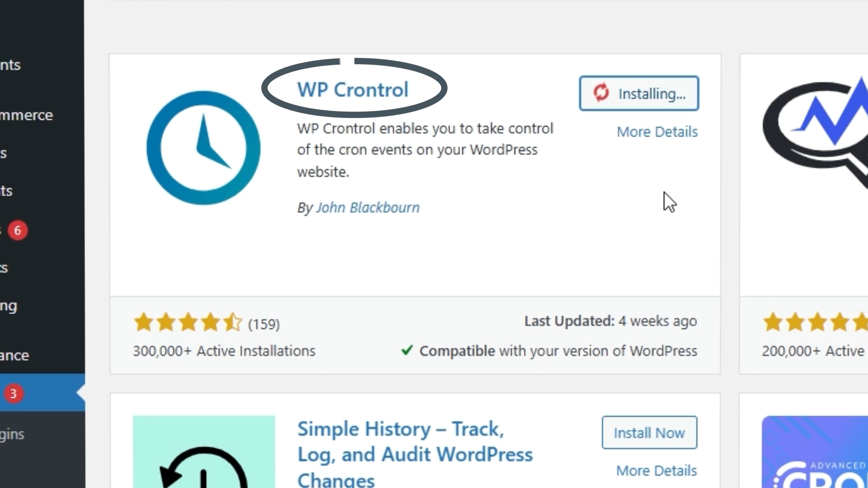The width and height of the screenshot is (868, 488).
Task: Click the red 3 badge on the highlighted sidebar item
Action: click(13, 394)
